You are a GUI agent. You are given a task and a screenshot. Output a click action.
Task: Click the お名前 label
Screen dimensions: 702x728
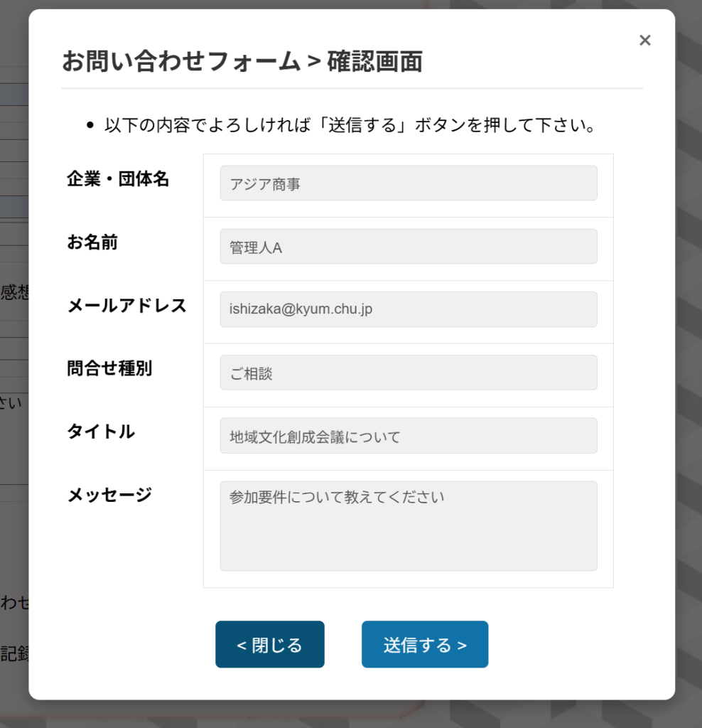coord(92,242)
